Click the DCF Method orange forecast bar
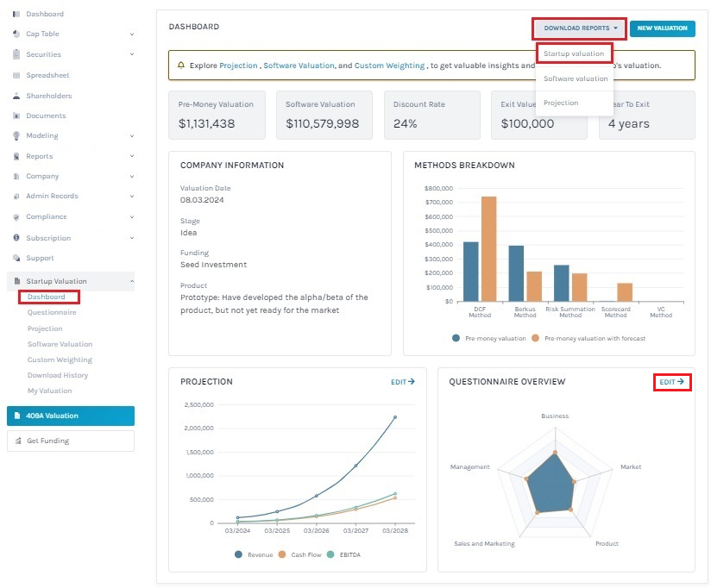The height and width of the screenshot is (588, 711). tap(488, 249)
